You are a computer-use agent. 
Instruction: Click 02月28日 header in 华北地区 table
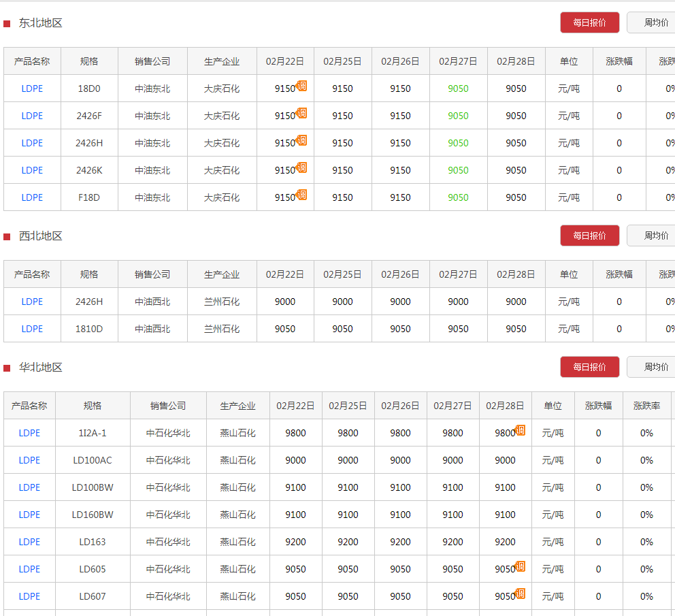coord(505,406)
